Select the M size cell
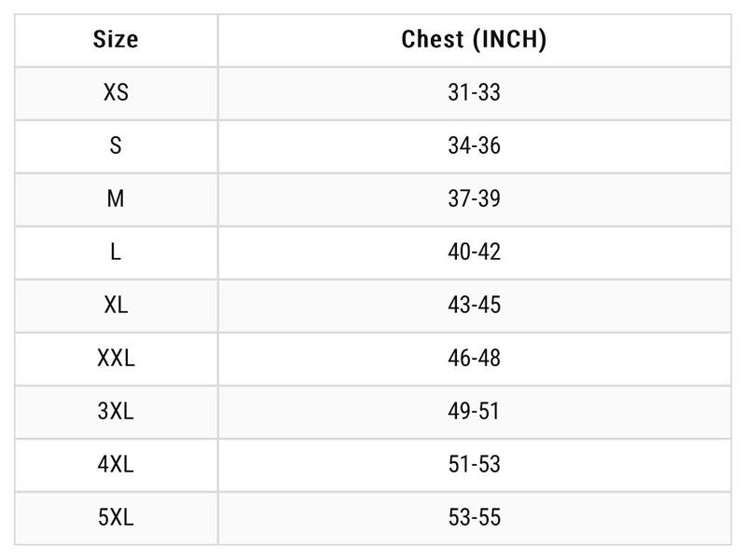Screen dimensions: 746x560 pyautogui.click(x=116, y=199)
